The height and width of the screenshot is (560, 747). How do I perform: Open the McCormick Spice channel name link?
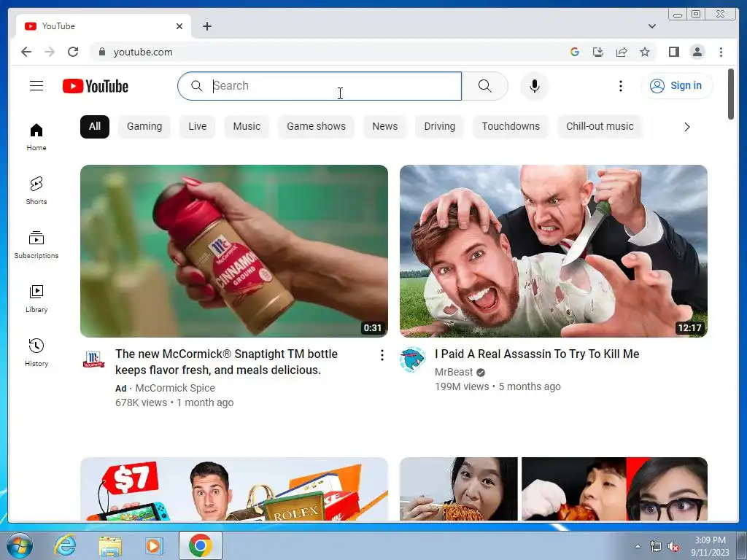click(175, 388)
